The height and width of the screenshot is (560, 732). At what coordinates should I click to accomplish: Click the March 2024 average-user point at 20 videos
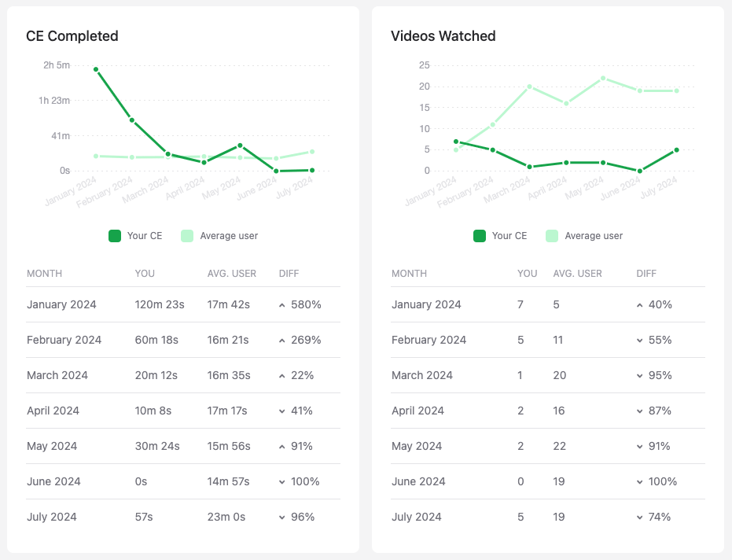tap(529, 87)
